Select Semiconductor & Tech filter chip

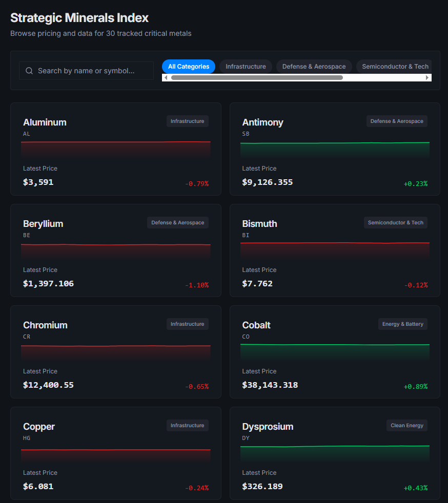pos(394,67)
